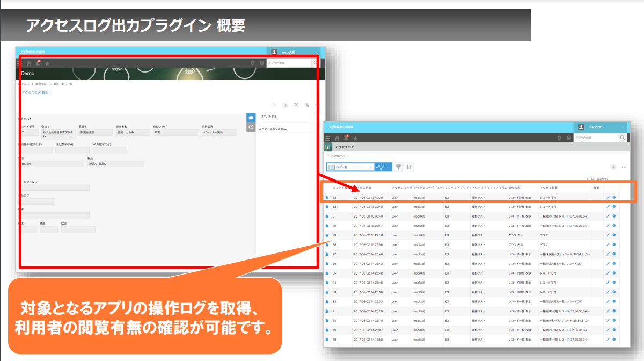644x361 pixels.
Task: Click the アプリ内検索 field in right window
Action: click(x=595, y=138)
